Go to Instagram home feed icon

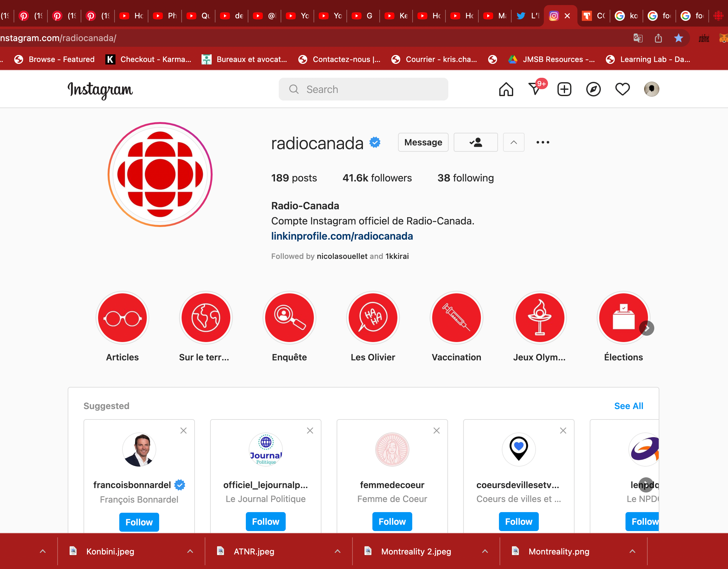pyautogui.click(x=506, y=89)
